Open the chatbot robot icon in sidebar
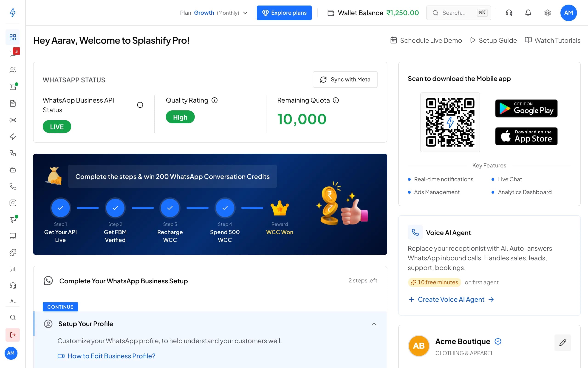The height and width of the screenshot is (368, 588). tap(13, 170)
